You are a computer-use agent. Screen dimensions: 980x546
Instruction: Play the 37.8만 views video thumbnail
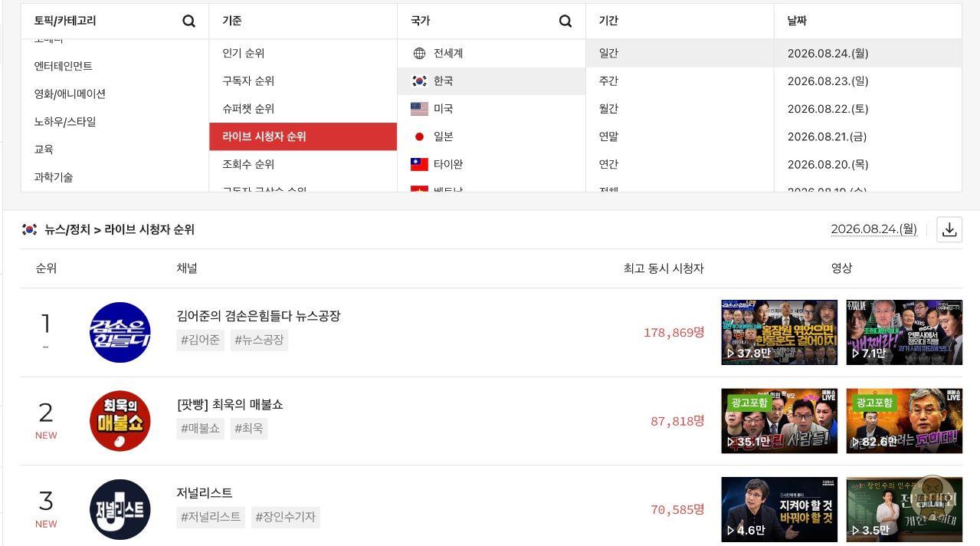coord(779,332)
